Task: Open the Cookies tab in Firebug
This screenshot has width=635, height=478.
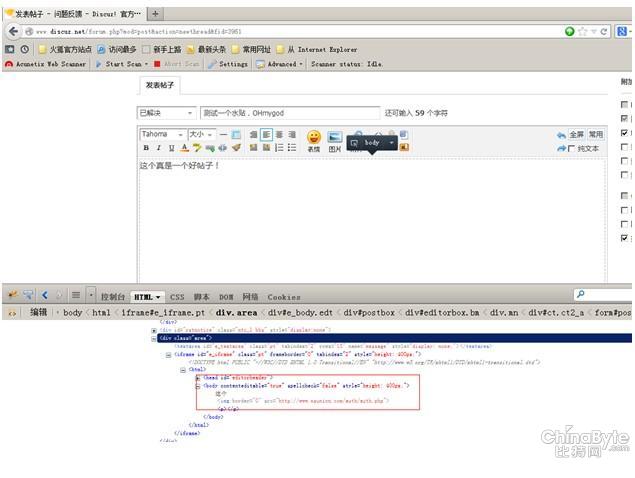Action: tap(284, 297)
